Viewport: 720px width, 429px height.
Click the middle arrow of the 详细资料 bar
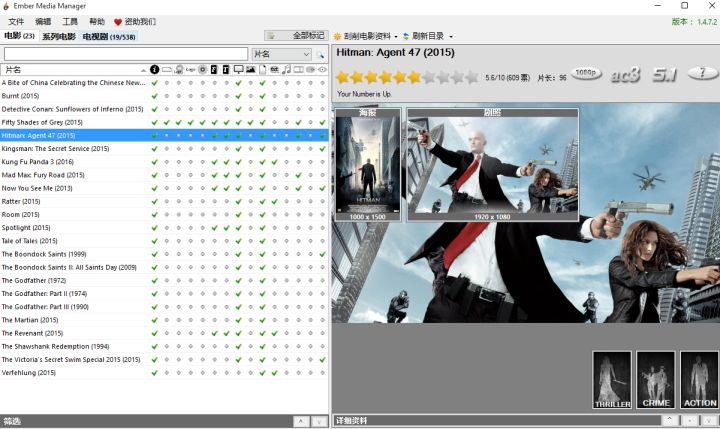click(690, 420)
